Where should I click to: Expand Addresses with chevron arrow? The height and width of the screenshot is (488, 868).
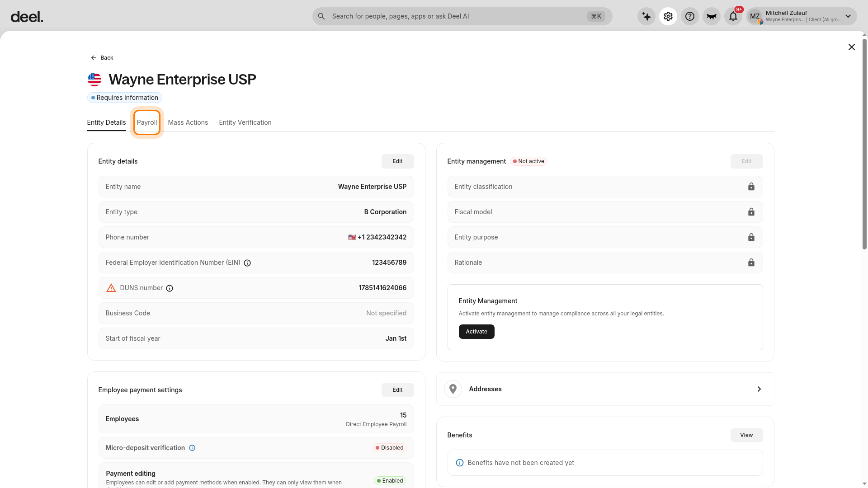click(759, 389)
